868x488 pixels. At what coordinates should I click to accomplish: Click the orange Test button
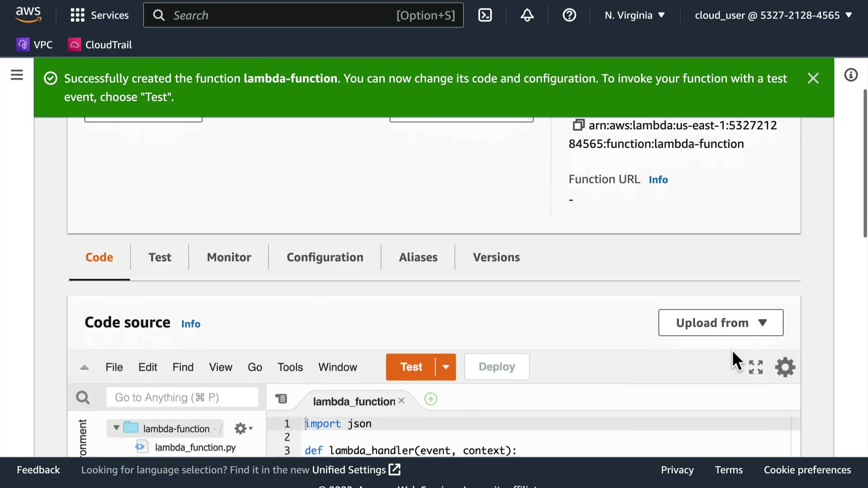(411, 367)
